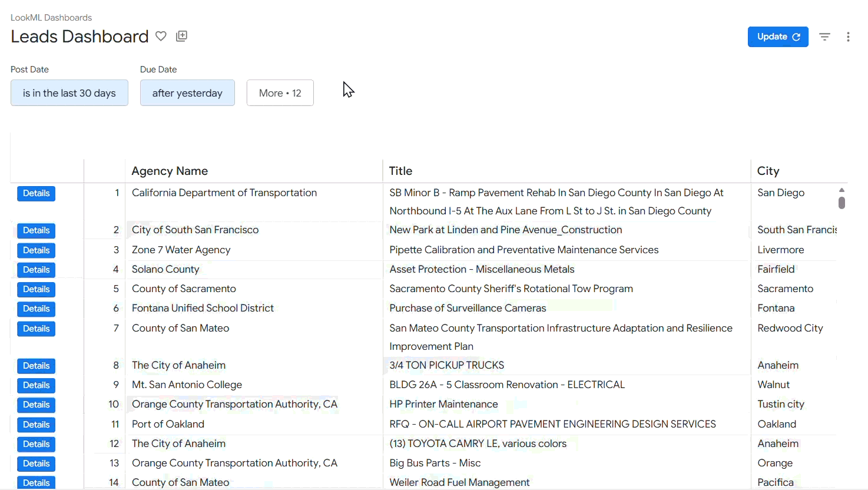The image size is (868, 490).
Task: Click 'New Park at Linden and Pine Avenue_Construction'
Action: pyautogui.click(x=506, y=230)
